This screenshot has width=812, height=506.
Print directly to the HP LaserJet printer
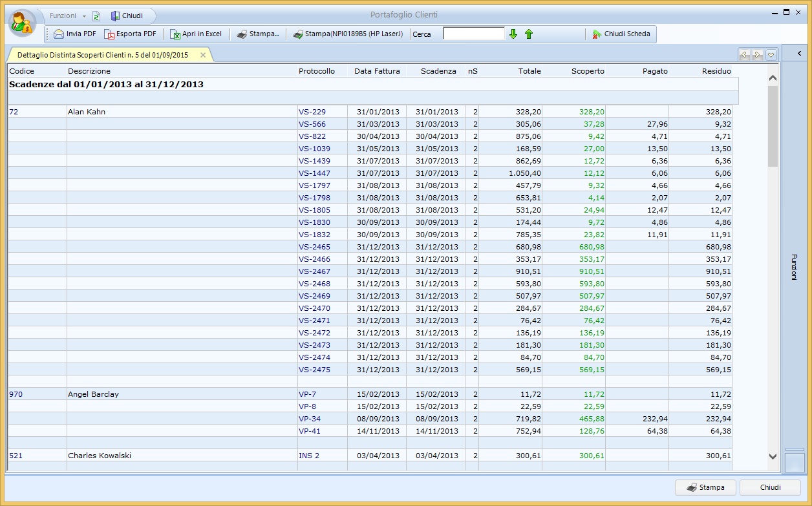click(348, 34)
